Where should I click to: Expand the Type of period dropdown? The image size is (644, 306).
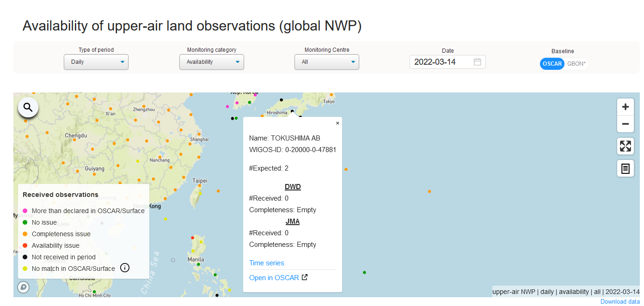click(x=96, y=62)
